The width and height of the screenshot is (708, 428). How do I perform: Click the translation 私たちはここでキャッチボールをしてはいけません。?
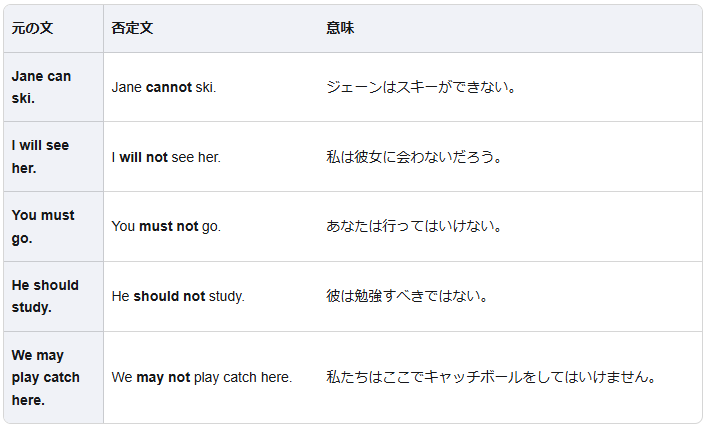pos(491,377)
